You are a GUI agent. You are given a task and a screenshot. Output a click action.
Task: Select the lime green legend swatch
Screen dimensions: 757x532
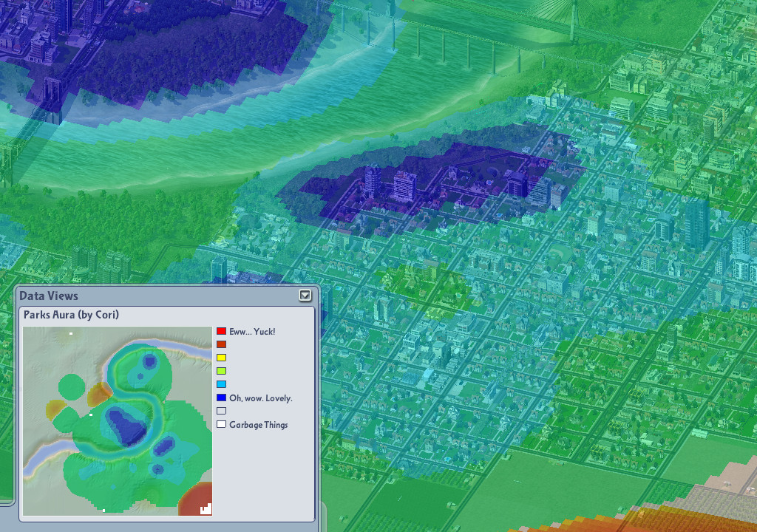click(x=221, y=371)
